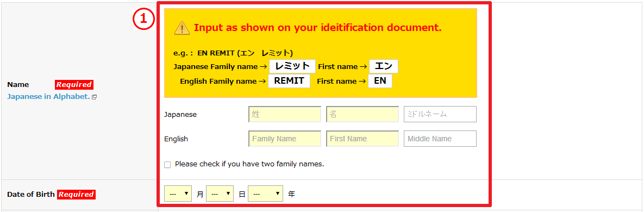Click the 'e.g. : EN REMIT' example line
This screenshot has width=644, height=212.
click(233, 53)
